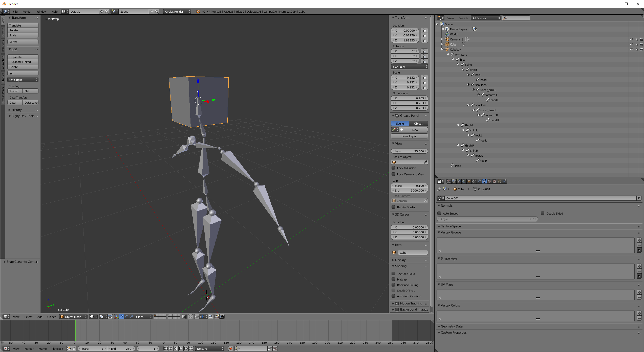Open the Modifiers wrench properties tab
Viewport: 644px width, 352px height.
pyautogui.click(x=479, y=181)
